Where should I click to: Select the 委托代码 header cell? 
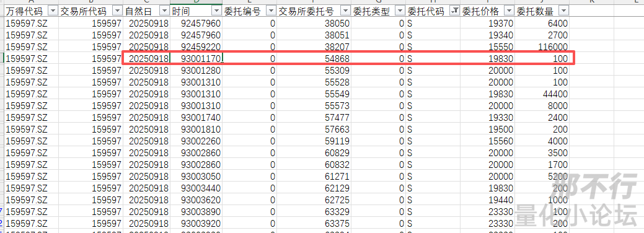click(x=433, y=11)
